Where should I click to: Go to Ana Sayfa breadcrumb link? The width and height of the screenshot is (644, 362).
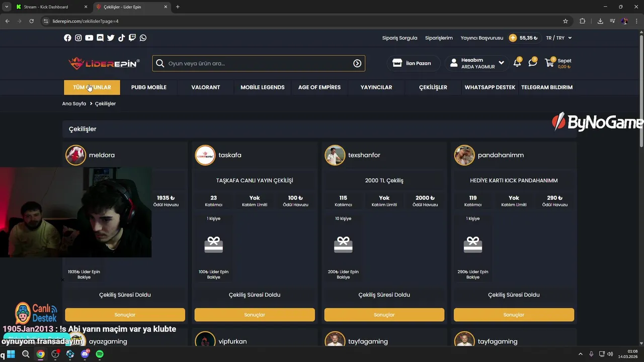coord(74,104)
